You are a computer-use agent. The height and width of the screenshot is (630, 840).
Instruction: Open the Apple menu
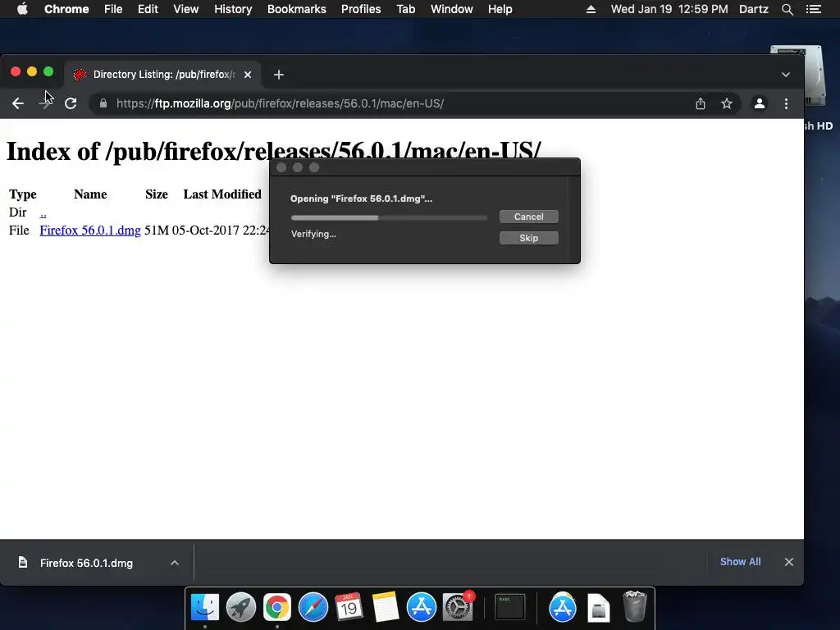pyautogui.click(x=22, y=9)
